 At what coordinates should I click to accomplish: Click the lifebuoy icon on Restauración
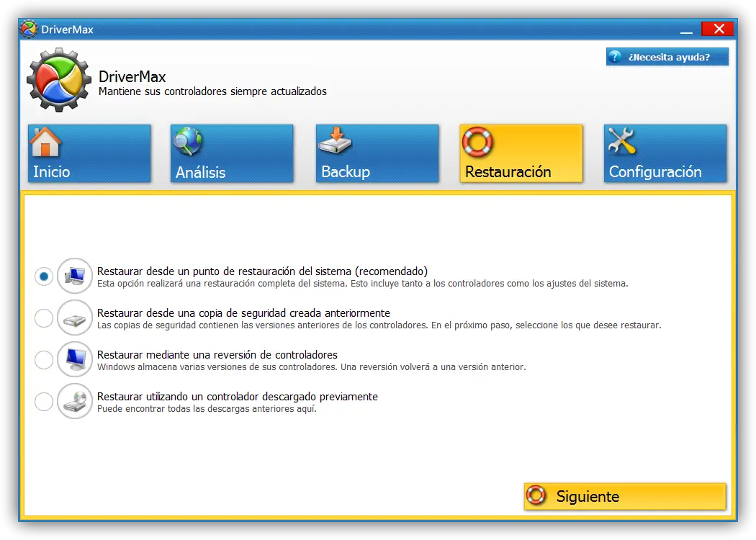477,142
